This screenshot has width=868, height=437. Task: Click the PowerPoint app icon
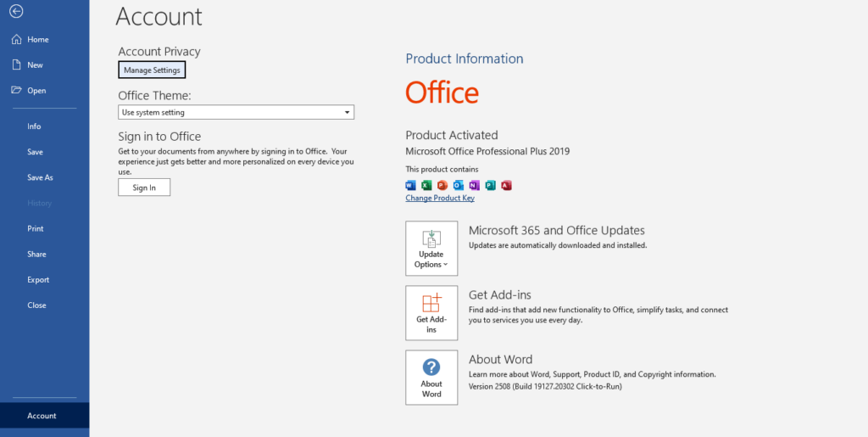click(x=442, y=186)
